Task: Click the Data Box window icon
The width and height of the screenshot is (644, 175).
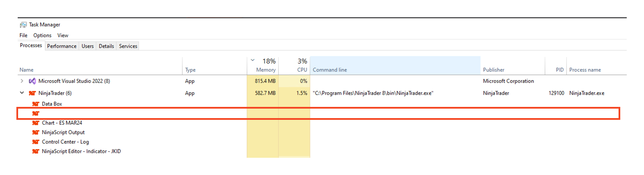Action: point(36,104)
